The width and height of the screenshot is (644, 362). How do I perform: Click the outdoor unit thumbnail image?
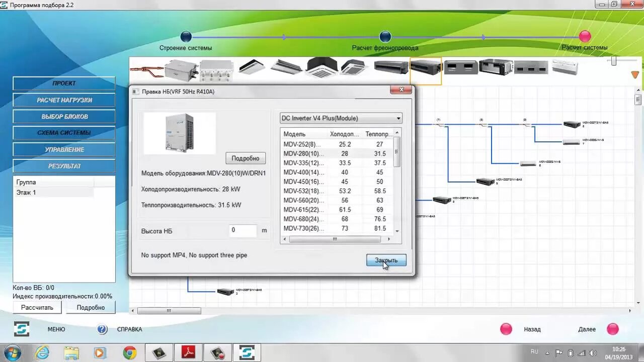click(180, 133)
